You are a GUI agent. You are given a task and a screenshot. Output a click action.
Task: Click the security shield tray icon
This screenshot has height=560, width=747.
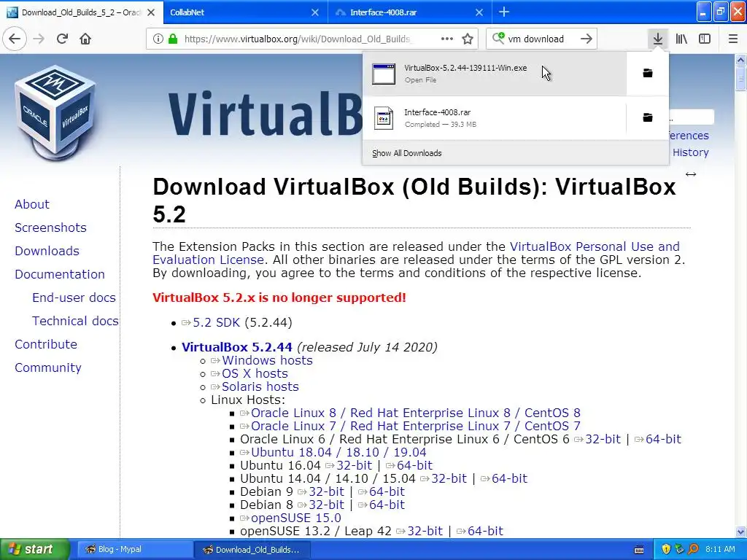(666, 549)
